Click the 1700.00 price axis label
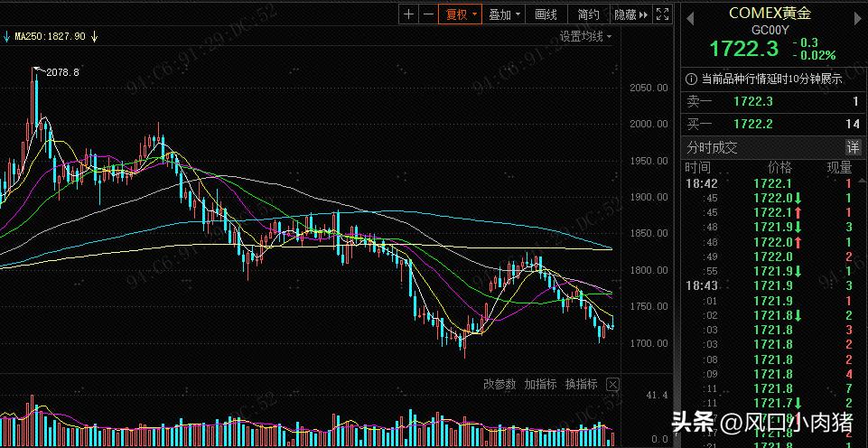Viewport: 868px width, 448px height. 649,343
